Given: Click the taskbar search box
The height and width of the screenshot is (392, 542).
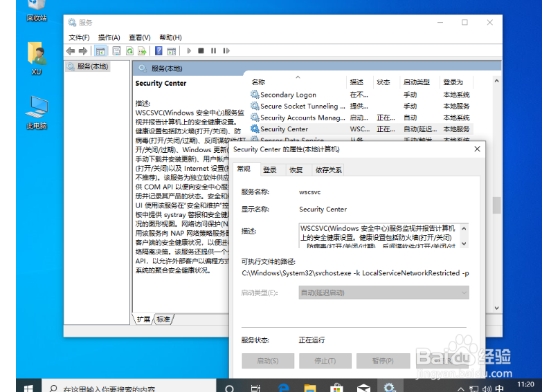Looking at the screenshot, I should pos(129,386).
